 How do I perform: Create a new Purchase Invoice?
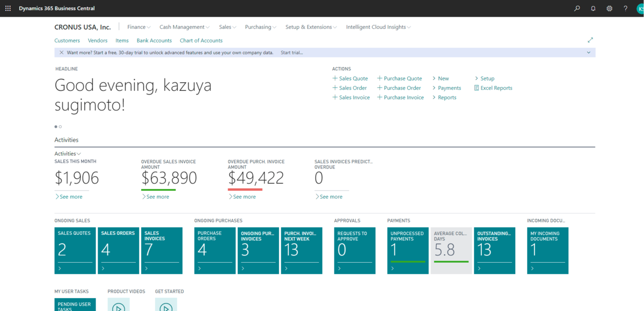click(400, 98)
